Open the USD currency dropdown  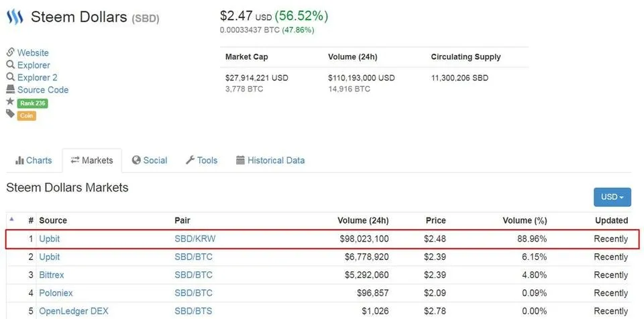pyautogui.click(x=612, y=197)
